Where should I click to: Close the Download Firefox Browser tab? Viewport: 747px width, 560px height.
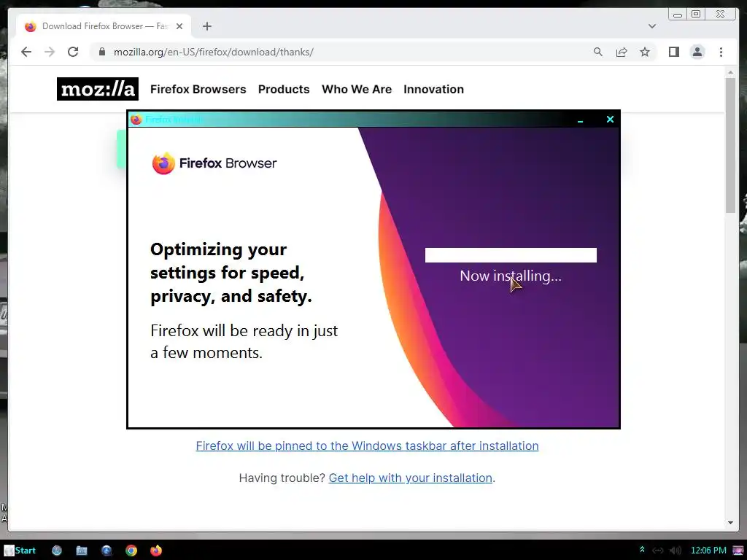click(179, 26)
